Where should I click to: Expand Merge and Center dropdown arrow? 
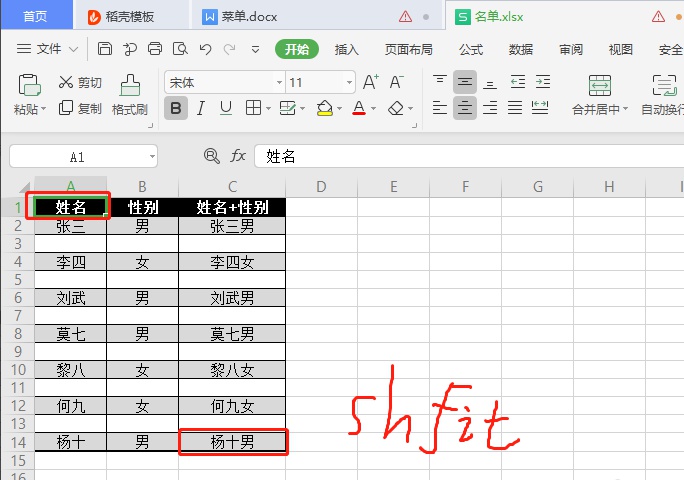625,109
